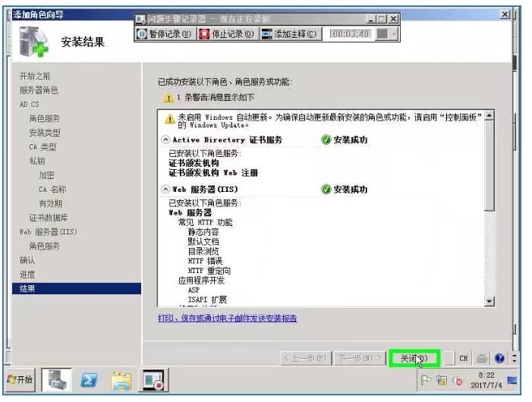Image resolution: width=532 pixels, height=402 pixels.
Task: Select AD CS step in sidebar
Action: [29, 105]
